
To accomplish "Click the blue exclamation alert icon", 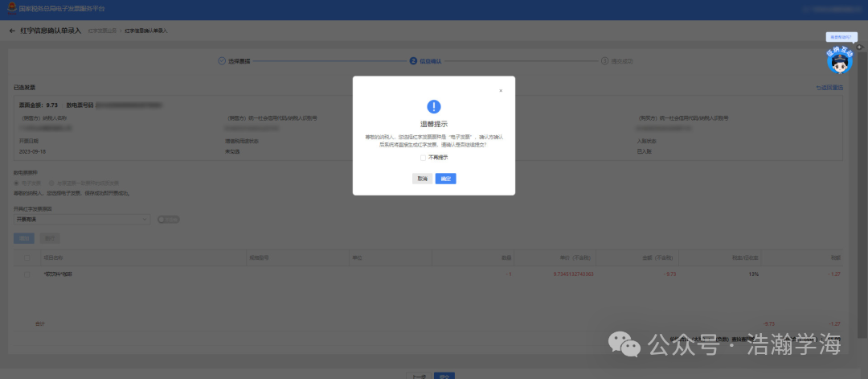I will [x=433, y=107].
